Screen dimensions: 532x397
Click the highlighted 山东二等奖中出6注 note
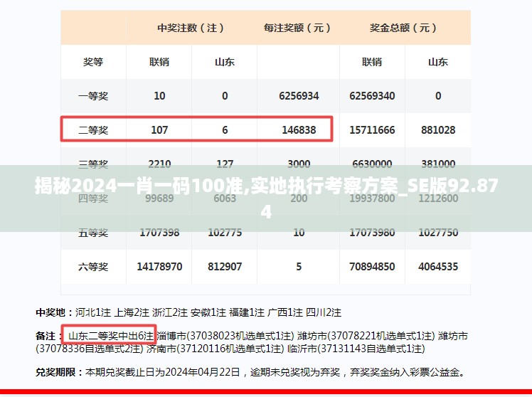[x=110, y=335]
